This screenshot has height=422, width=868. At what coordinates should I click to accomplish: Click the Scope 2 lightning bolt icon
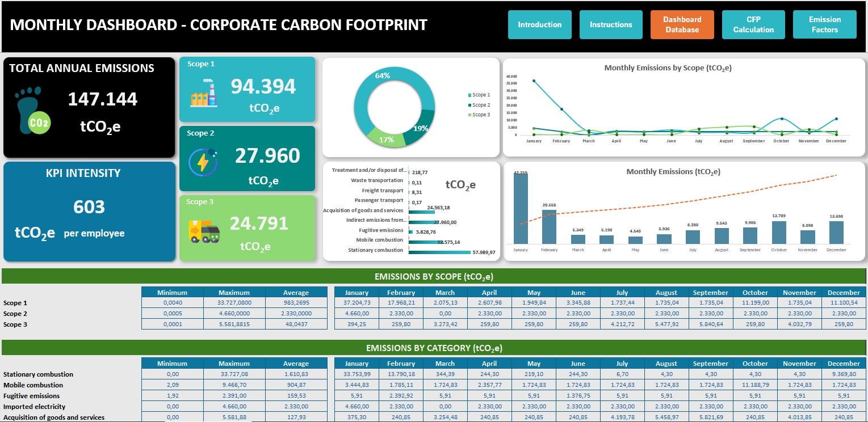tap(203, 162)
